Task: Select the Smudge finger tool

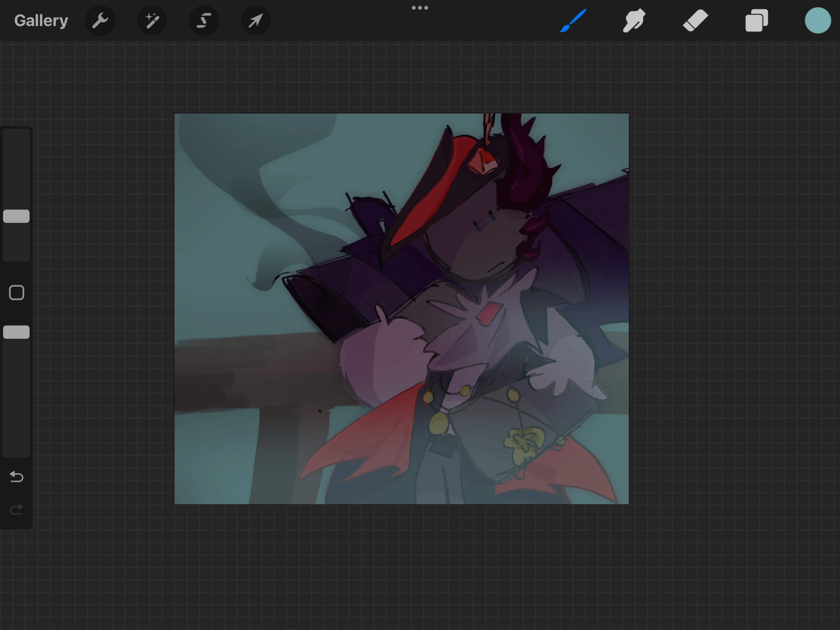Action: (x=634, y=21)
